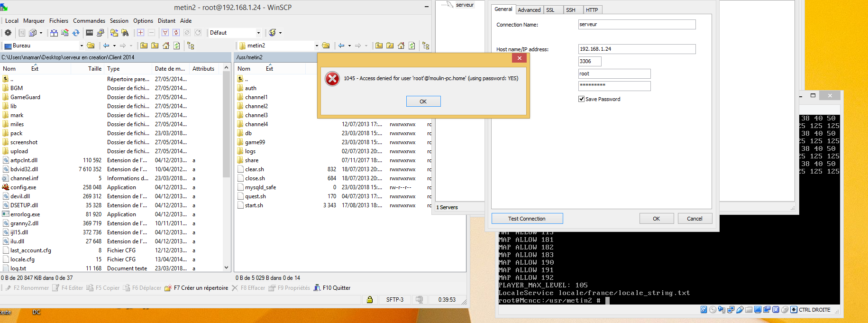The image size is (868, 323).
Task: Toggle the remote directory tree icon
Action: 426,46
